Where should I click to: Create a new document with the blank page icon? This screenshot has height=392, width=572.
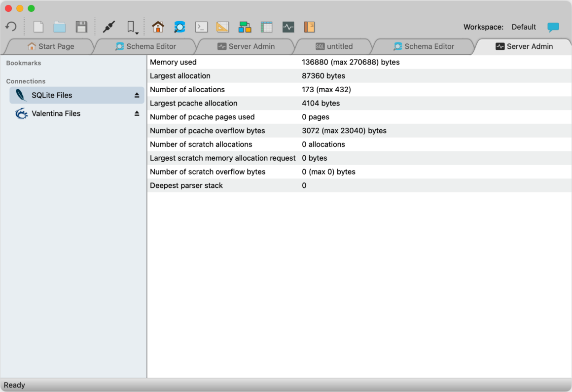point(38,27)
